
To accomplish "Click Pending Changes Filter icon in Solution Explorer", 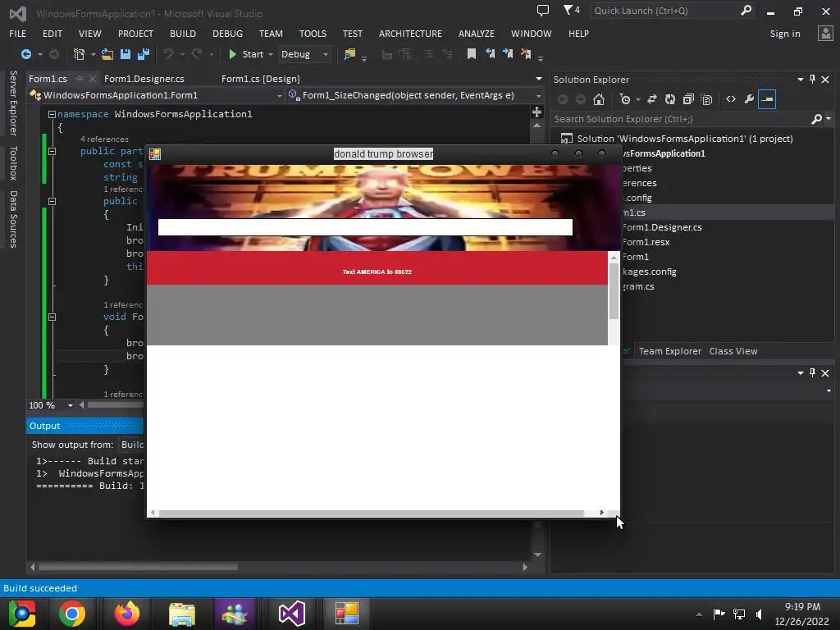I will click(x=625, y=99).
